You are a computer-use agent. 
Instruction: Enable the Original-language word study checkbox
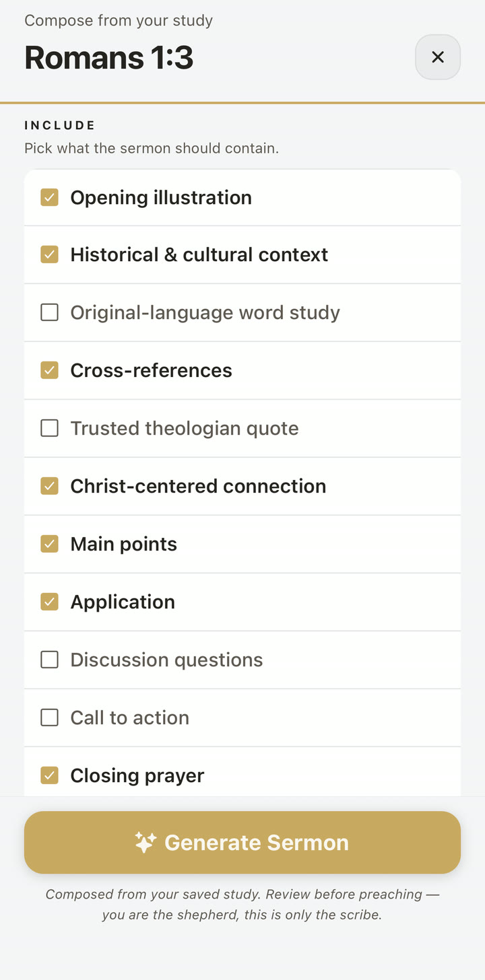(49, 312)
